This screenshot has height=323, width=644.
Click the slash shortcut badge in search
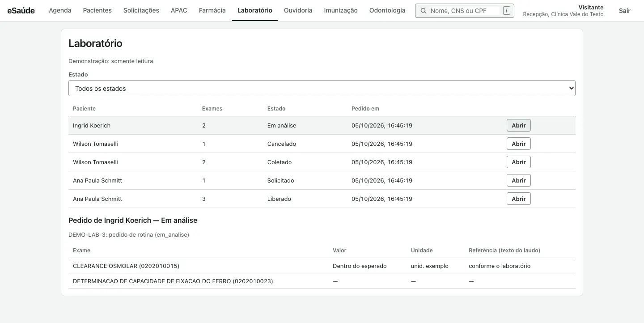point(506,11)
